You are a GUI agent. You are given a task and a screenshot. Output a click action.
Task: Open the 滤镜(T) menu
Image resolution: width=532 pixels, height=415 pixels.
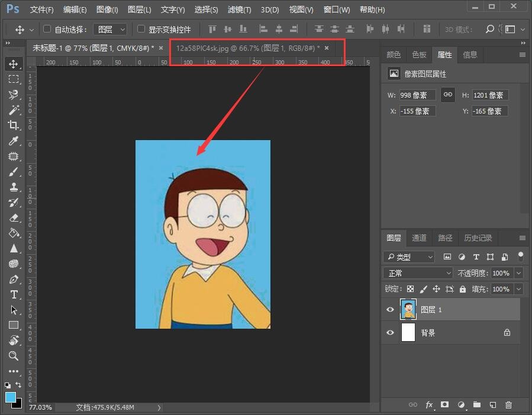coord(239,10)
